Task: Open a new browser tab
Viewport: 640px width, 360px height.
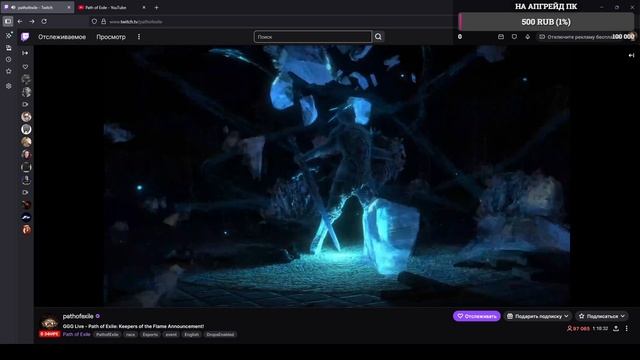Action: click(x=156, y=7)
